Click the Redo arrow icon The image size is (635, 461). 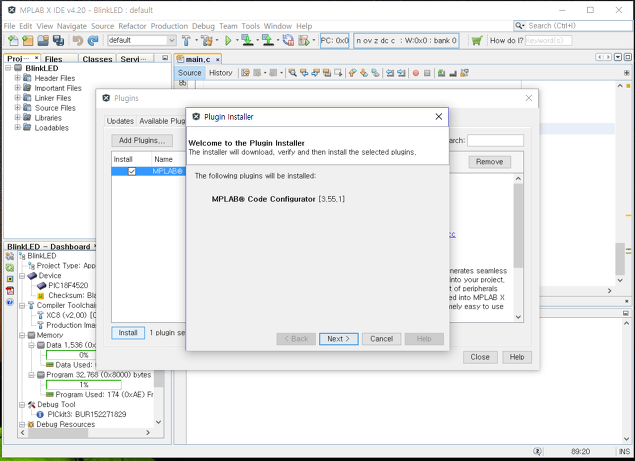(93, 41)
